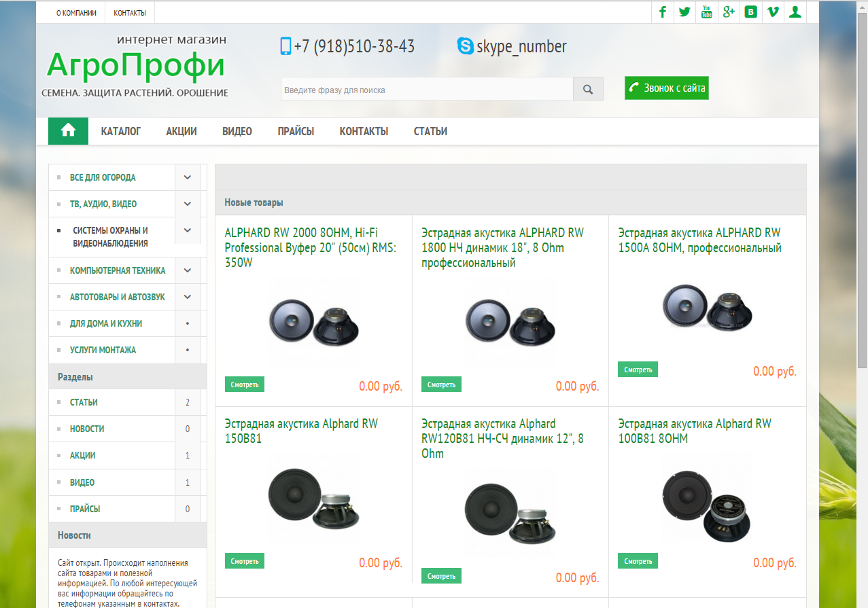Open the Twitter social icon

coord(684,12)
